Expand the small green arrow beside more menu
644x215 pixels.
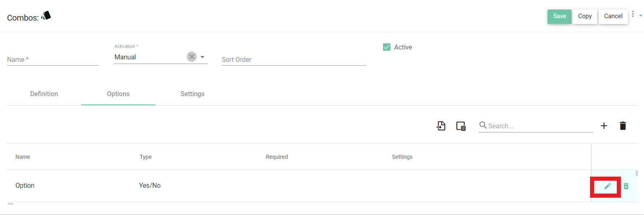click(x=640, y=15)
